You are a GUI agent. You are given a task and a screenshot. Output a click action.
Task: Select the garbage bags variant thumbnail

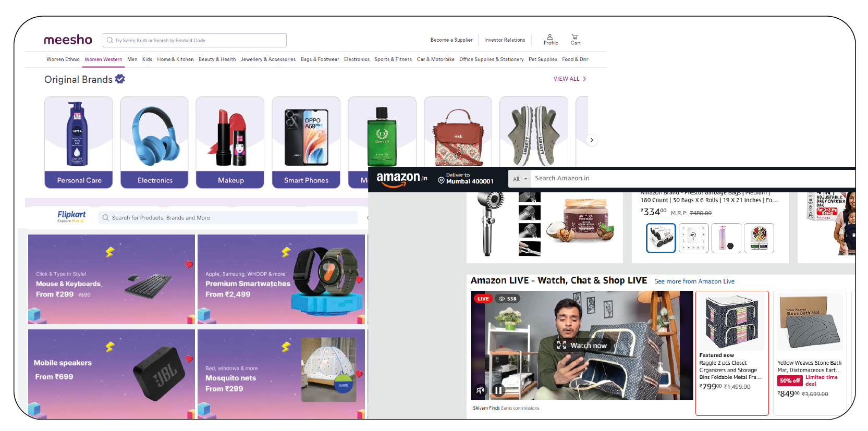tap(661, 238)
